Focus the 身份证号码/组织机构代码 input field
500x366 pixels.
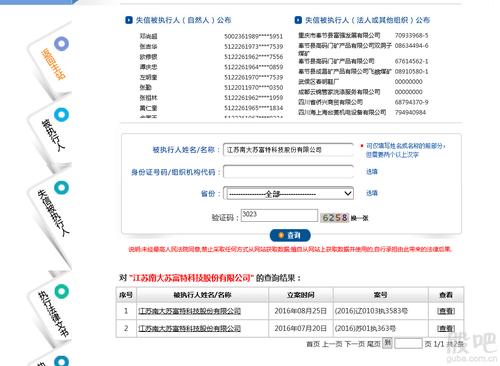click(288, 172)
